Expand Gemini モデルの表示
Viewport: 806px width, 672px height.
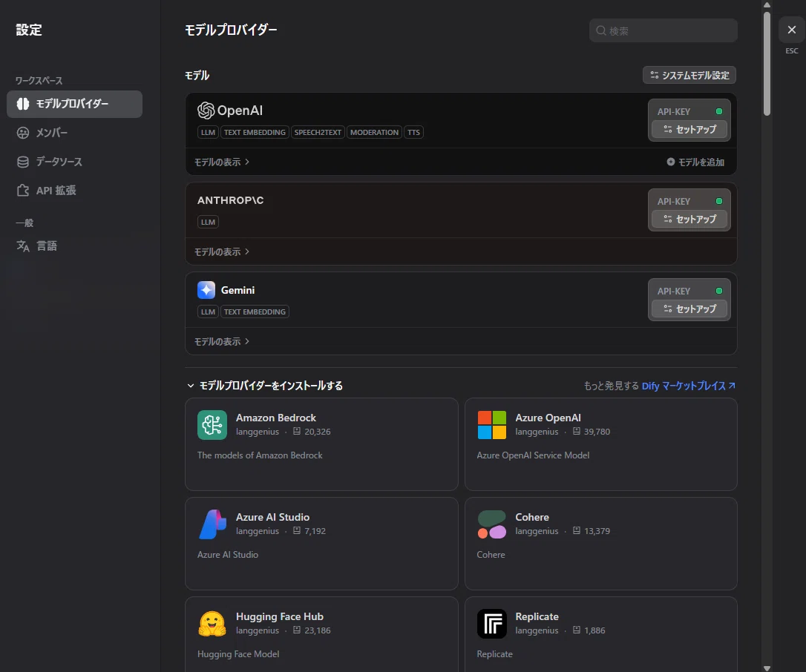222,342
